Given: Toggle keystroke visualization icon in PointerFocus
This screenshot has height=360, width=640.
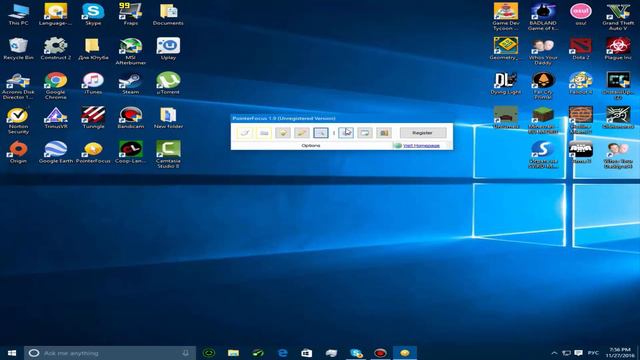Looking at the screenshot, I should [264, 133].
